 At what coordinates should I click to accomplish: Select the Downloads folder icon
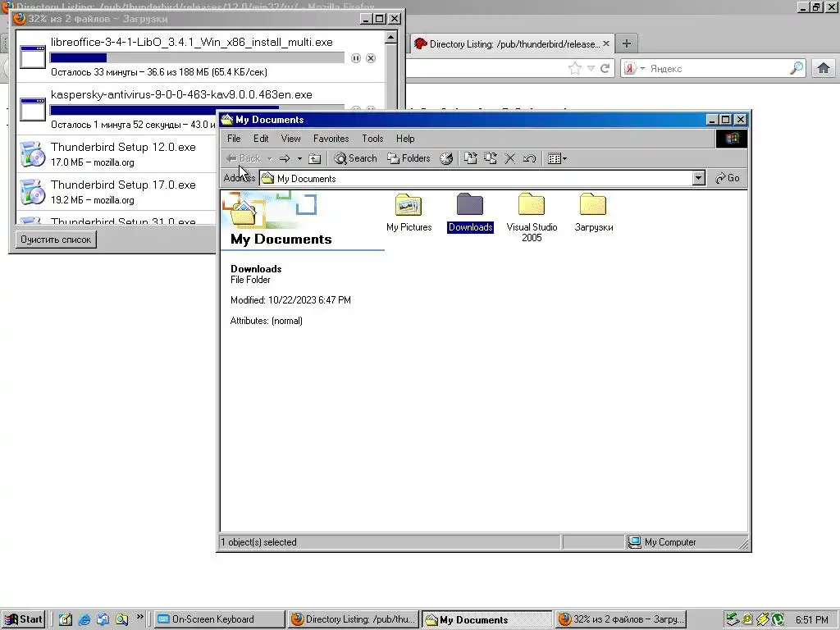470,205
